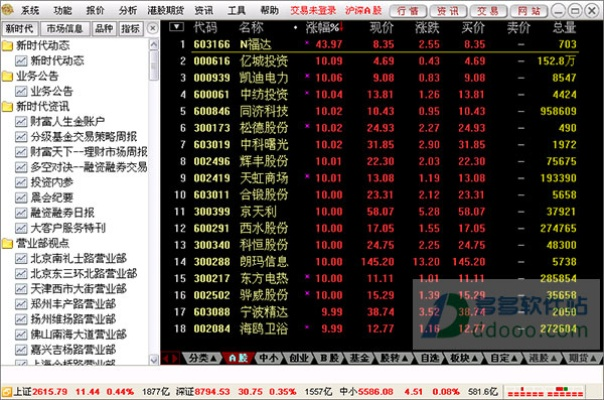
Task: Open the 系统 menu
Action: click(30, 9)
